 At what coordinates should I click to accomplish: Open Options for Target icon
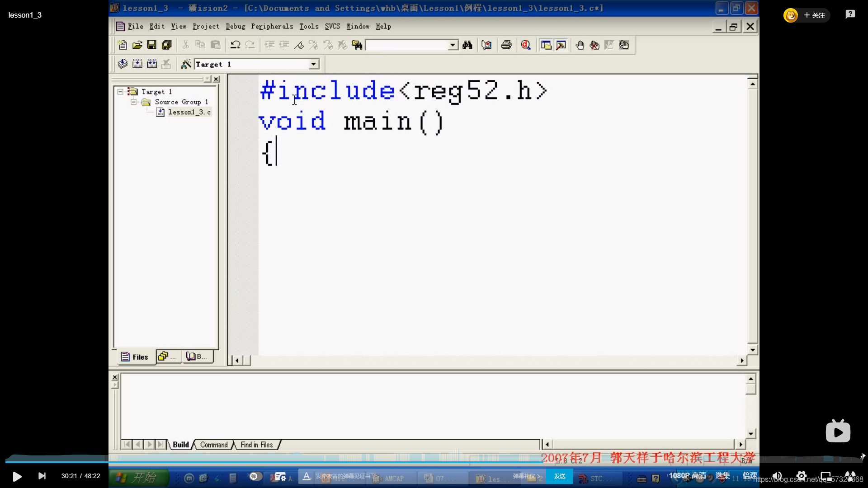[186, 64]
